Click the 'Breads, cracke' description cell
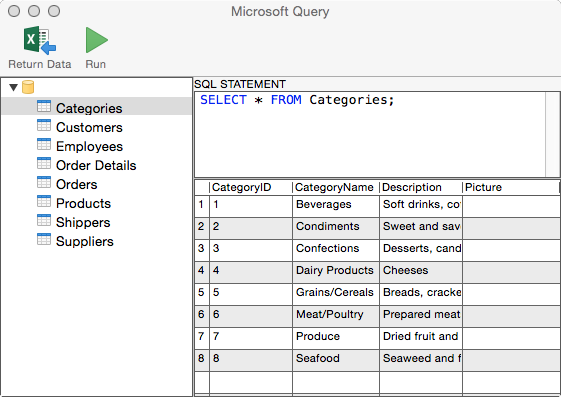561x397 pixels. pos(421,294)
